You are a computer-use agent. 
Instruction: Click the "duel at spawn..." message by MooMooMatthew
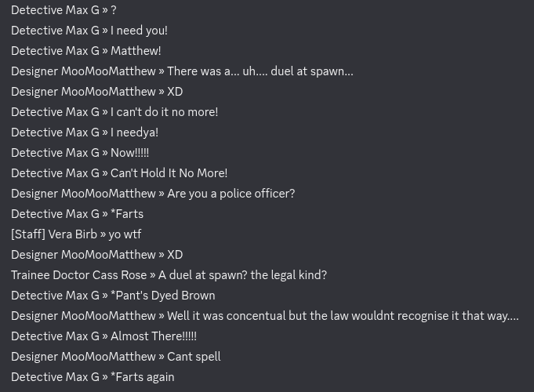pos(260,71)
